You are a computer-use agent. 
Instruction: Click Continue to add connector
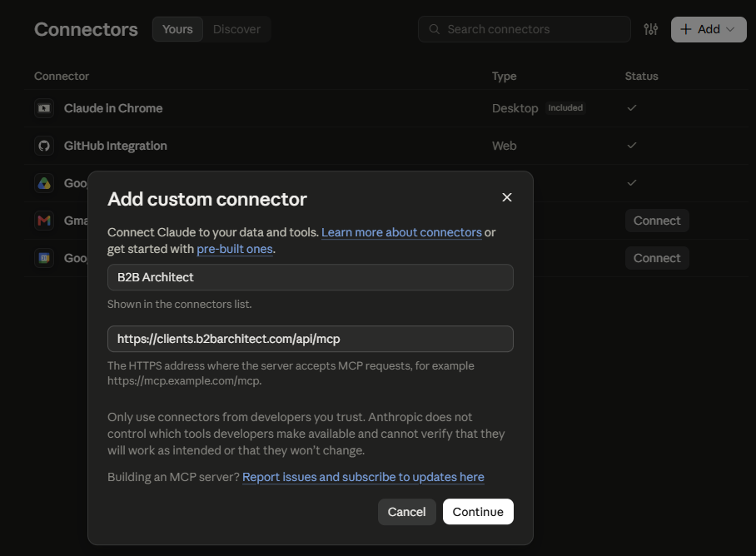tap(478, 512)
